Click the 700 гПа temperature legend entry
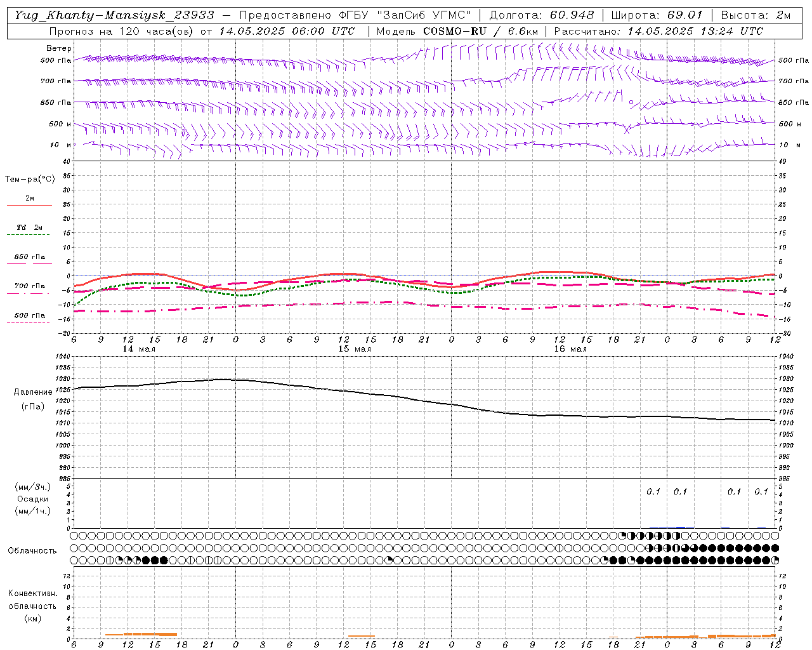 [x=30, y=286]
